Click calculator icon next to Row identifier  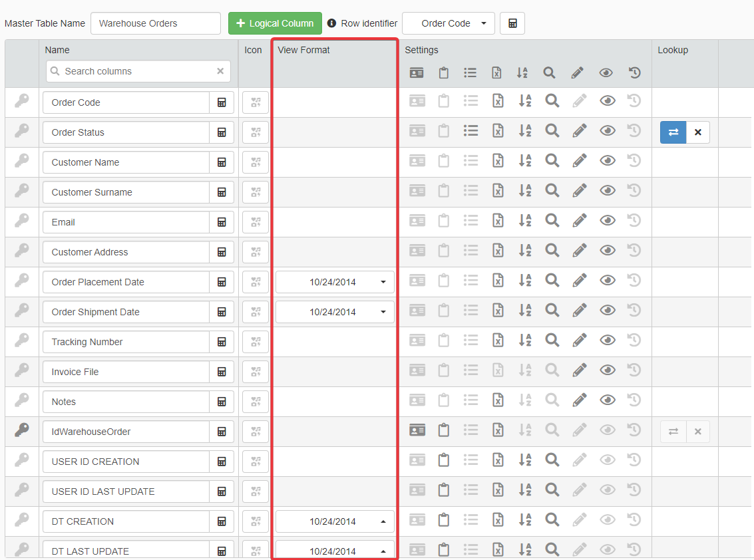pyautogui.click(x=512, y=23)
